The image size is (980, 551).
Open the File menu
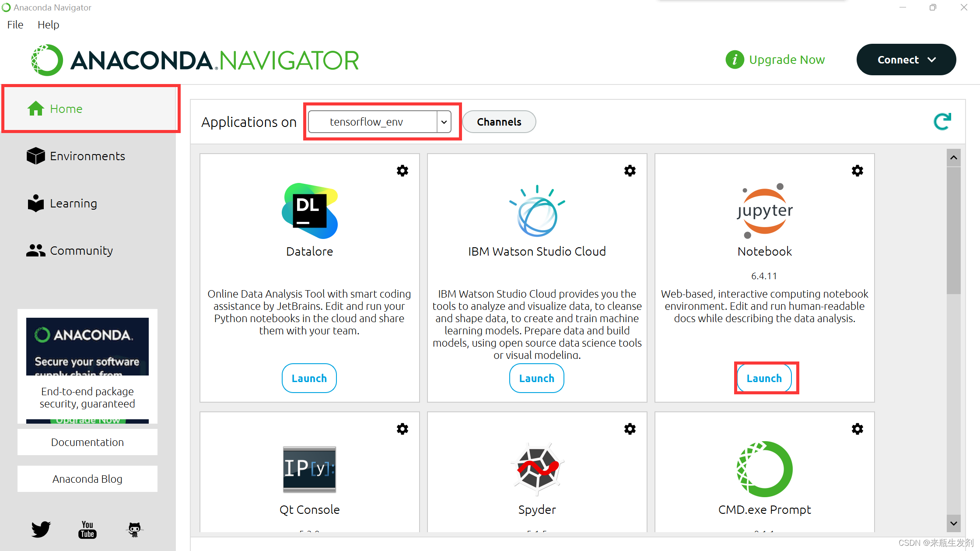[x=15, y=25]
